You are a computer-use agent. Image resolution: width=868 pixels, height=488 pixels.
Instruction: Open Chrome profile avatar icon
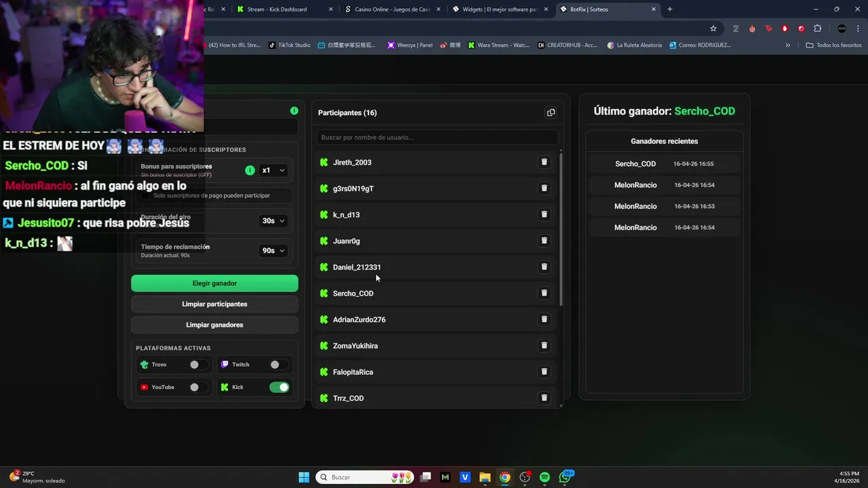point(842,28)
